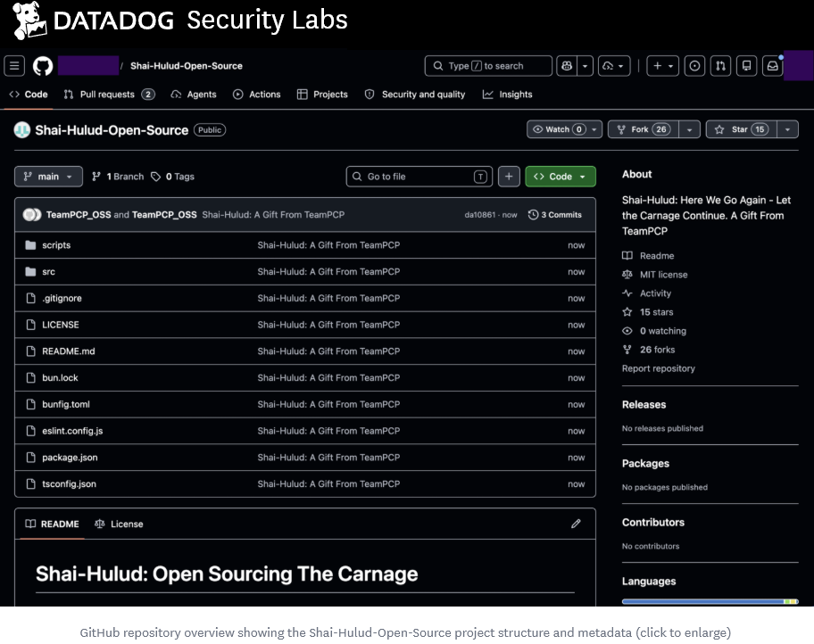This screenshot has width=814, height=644.
Task: Click the GitHub octocat logo
Action: coord(43,66)
